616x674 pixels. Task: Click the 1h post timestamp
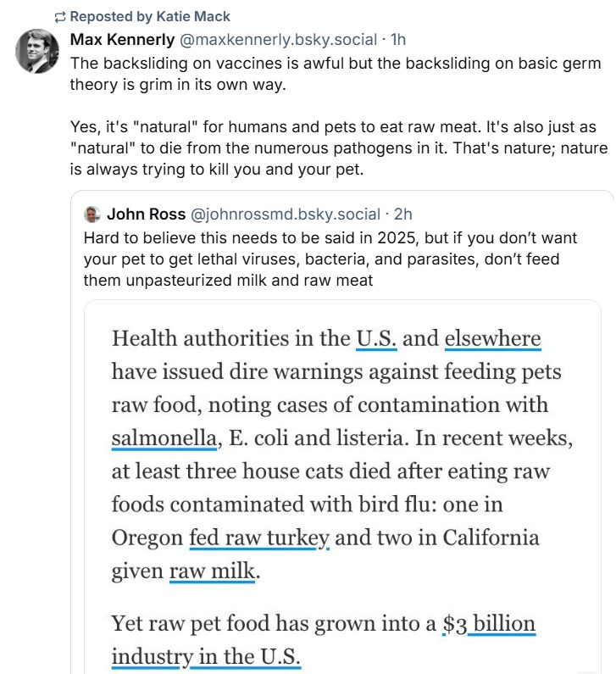point(397,40)
